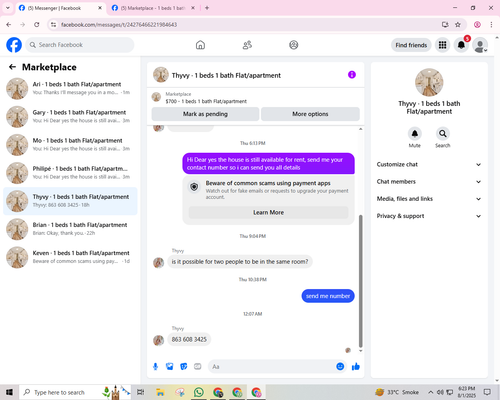This screenshot has width=500, height=400.
Task: Open the purple conversation information icon
Action: 352,75
